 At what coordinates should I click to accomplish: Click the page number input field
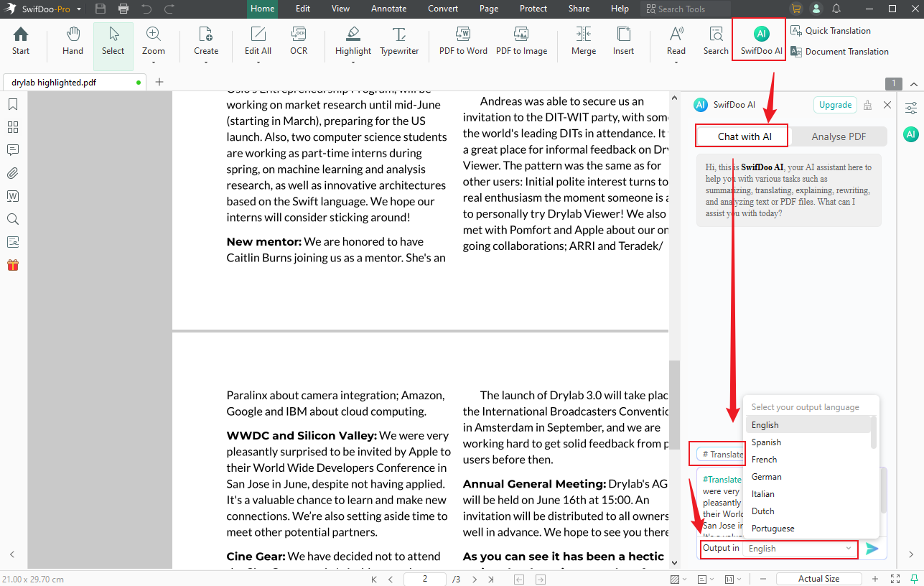tap(424, 578)
